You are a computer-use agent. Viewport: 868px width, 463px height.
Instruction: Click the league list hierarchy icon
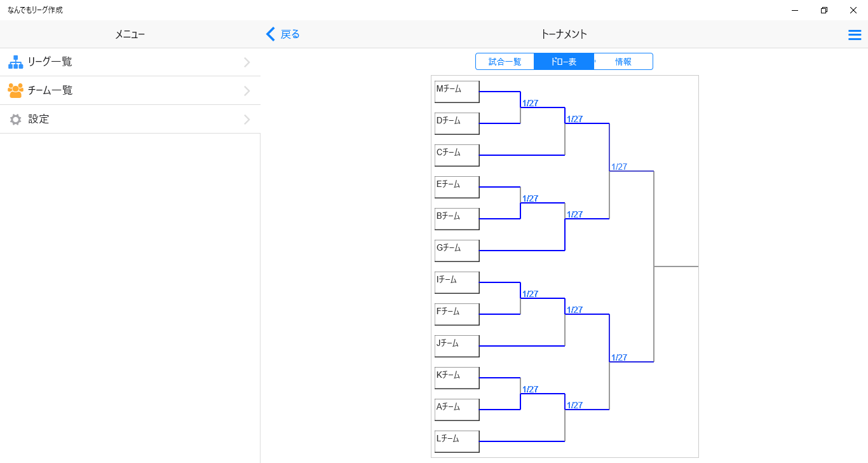tap(15, 62)
